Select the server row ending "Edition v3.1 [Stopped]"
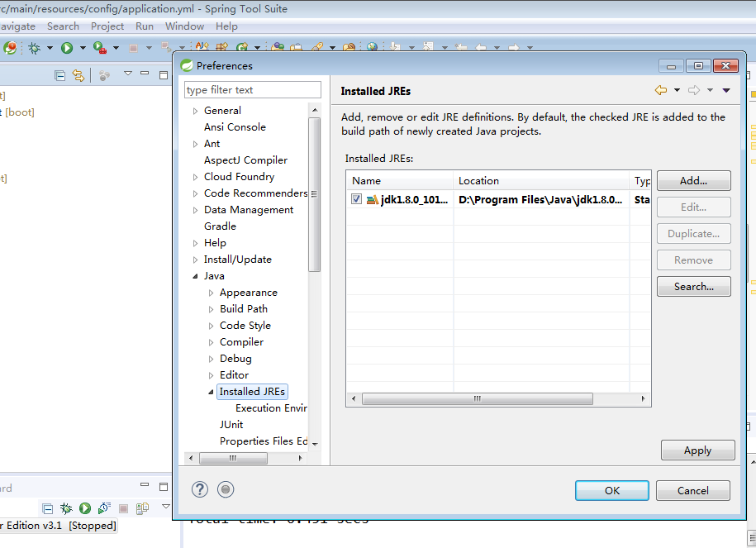756x548 pixels. point(59,526)
